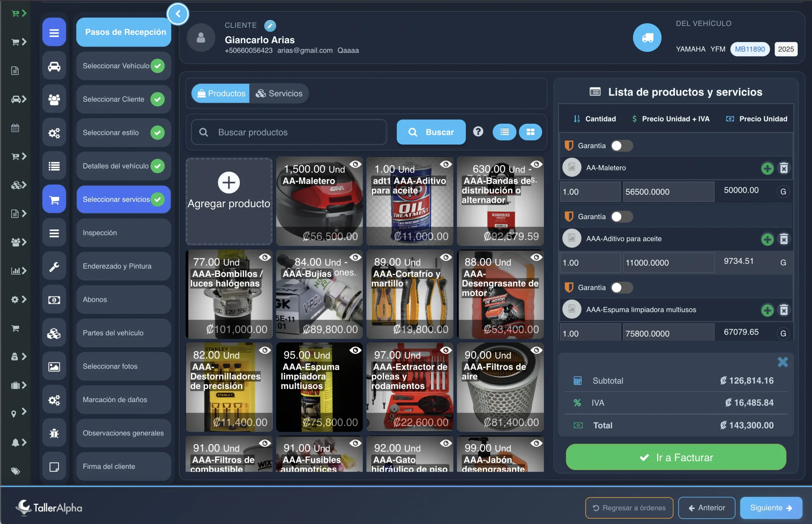
Task: Add AAA-Aditivo para aceite with the plus icon
Action: point(767,239)
